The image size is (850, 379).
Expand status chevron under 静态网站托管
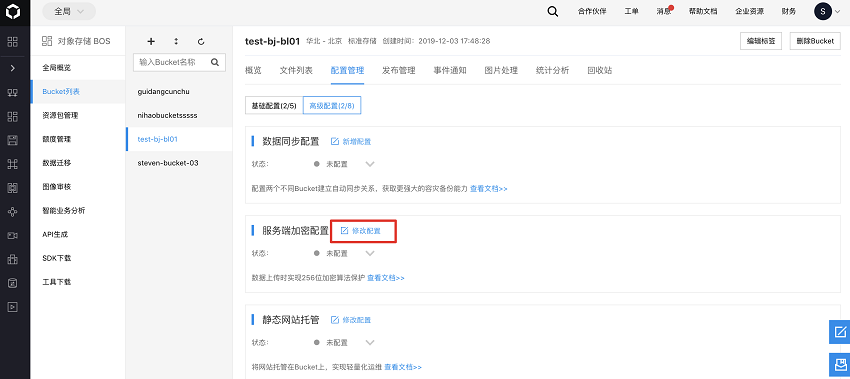click(x=370, y=343)
